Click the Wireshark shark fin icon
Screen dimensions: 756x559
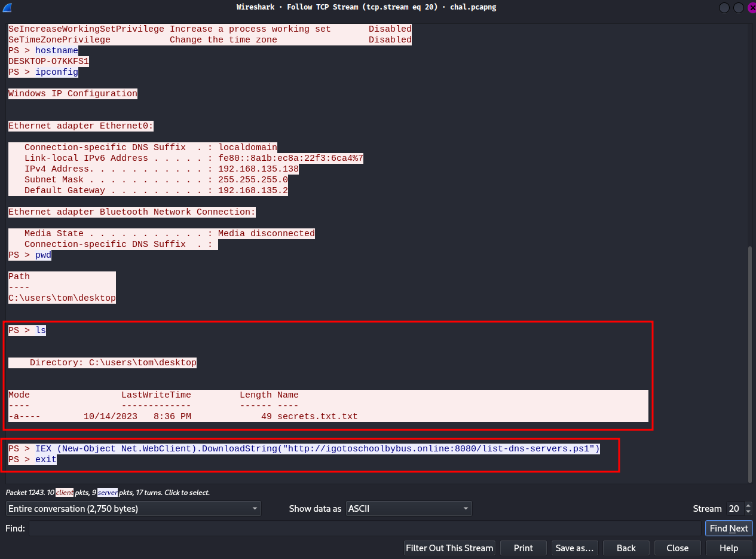click(x=8, y=7)
